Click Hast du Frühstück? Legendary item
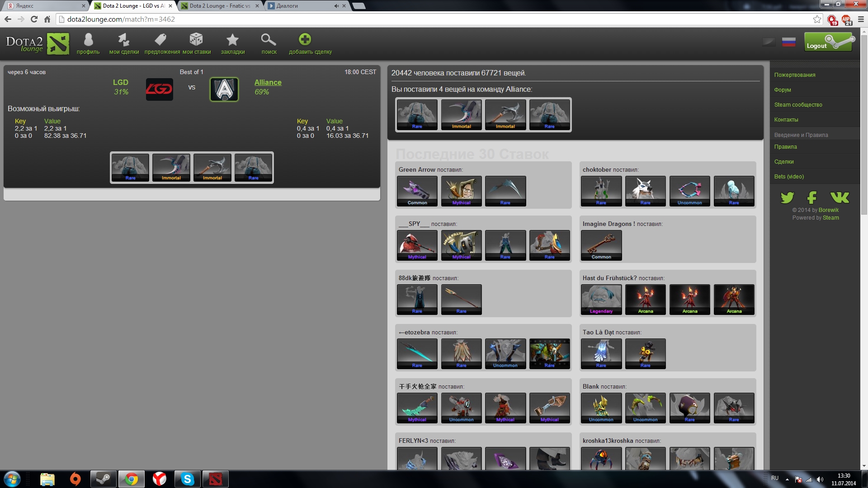 coord(601,300)
